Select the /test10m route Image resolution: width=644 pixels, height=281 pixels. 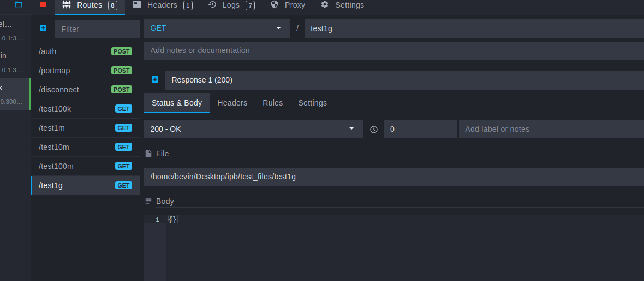(86, 147)
